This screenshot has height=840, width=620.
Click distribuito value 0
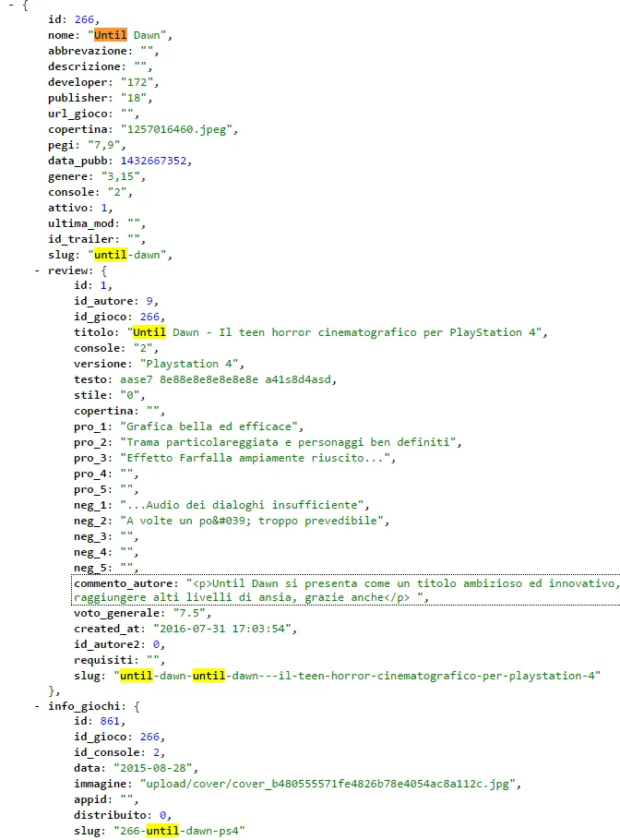click(162, 815)
